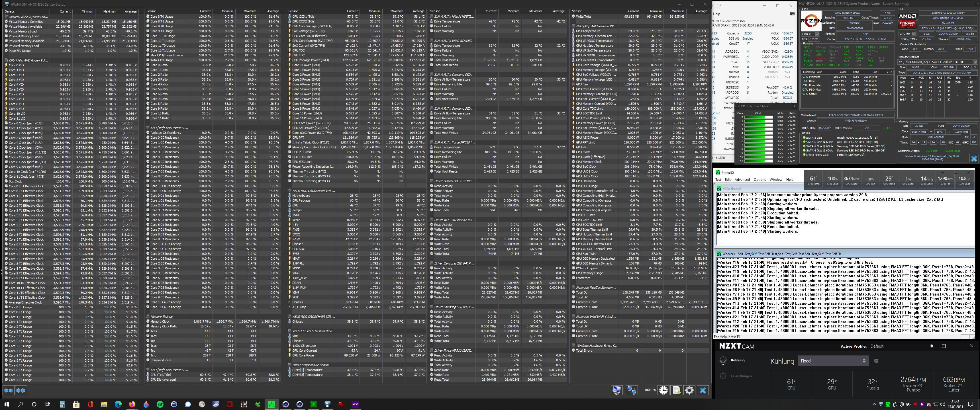Open Prime95 Help menu
This screenshot has width=980, height=410.
[x=790, y=180]
